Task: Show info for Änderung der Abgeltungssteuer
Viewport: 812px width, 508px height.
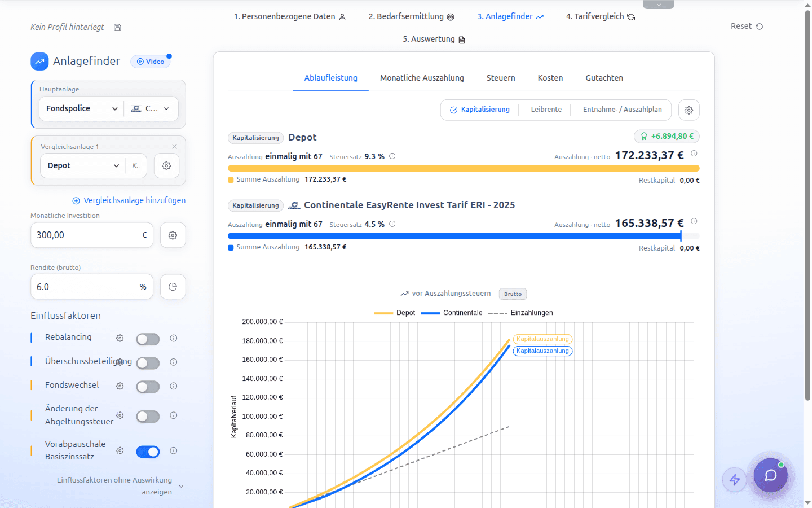Action: point(174,415)
